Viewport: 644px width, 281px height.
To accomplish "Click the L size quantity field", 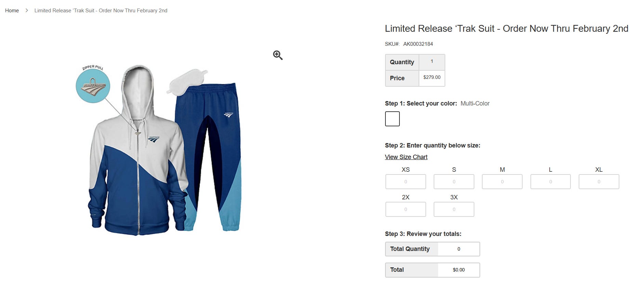I will point(551,182).
